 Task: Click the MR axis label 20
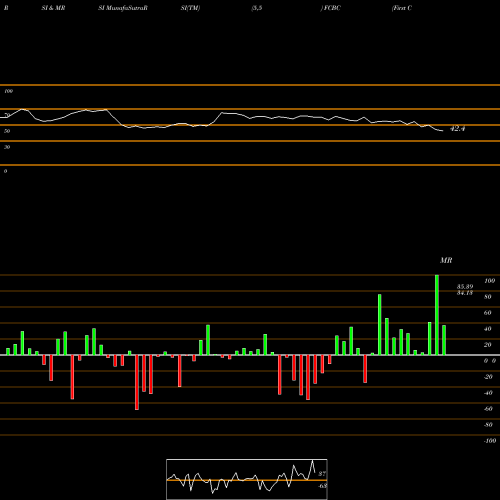point(488,345)
